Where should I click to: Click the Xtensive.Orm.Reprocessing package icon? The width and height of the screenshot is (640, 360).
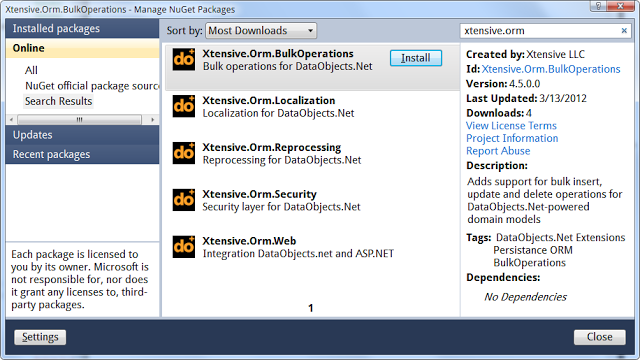tap(184, 153)
